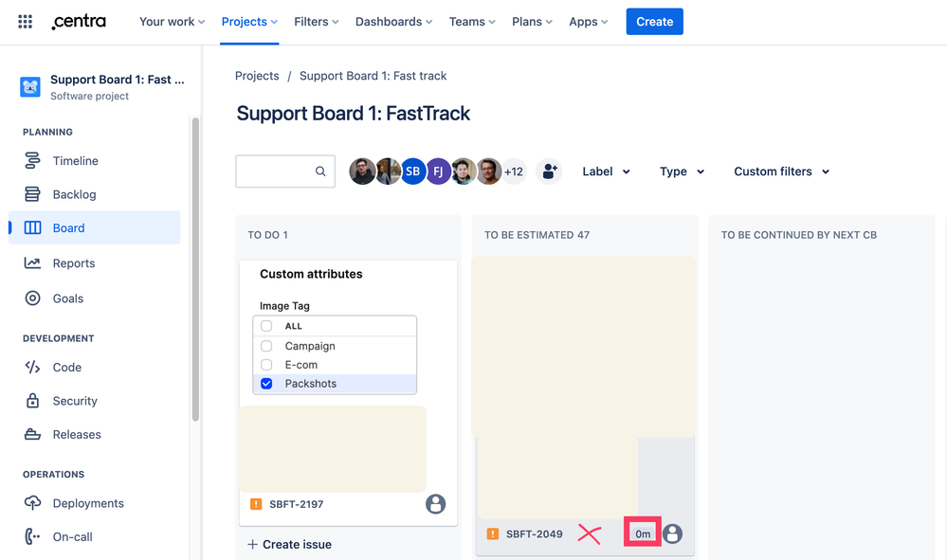Show the +12 more assignees
This screenshot has height=560, width=947.
514,172
